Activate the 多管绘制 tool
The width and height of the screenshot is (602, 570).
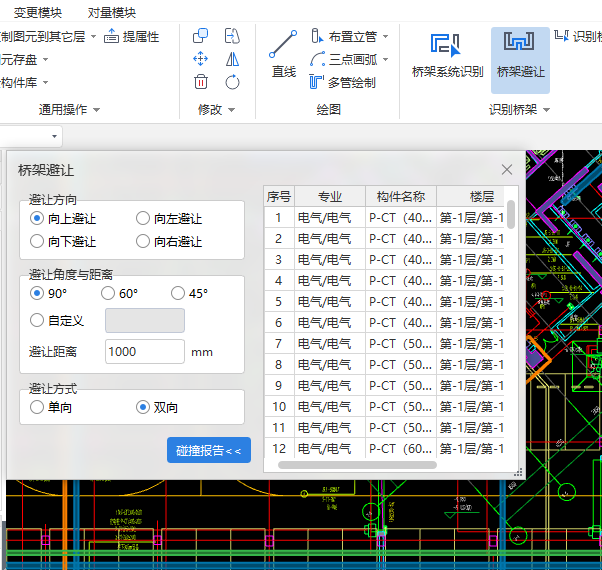coord(342,83)
